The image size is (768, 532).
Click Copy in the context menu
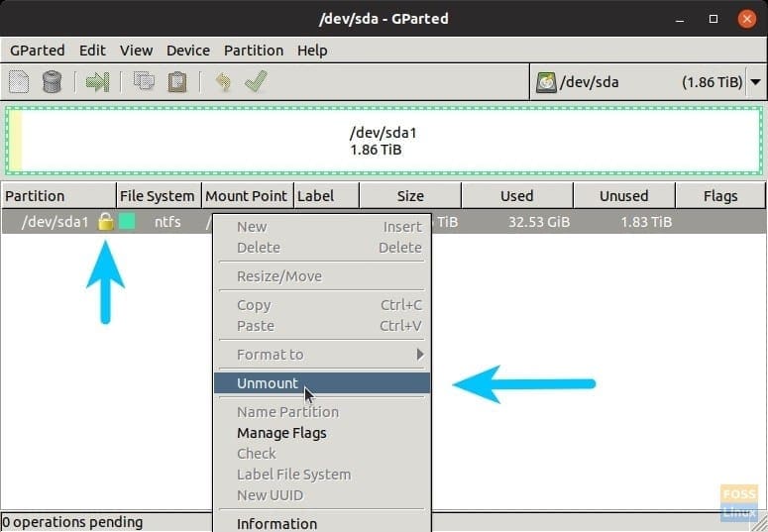(x=322, y=305)
